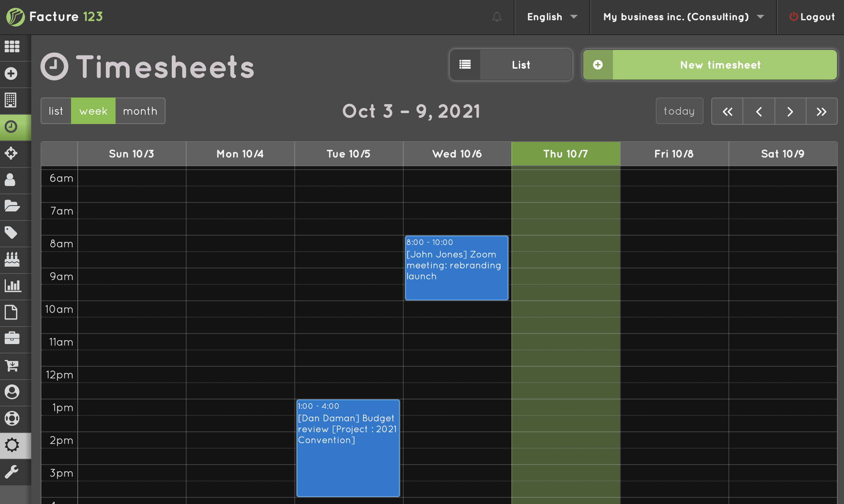
Task: Click the Wed 10/6 column header
Action: (x=457, y=154)
